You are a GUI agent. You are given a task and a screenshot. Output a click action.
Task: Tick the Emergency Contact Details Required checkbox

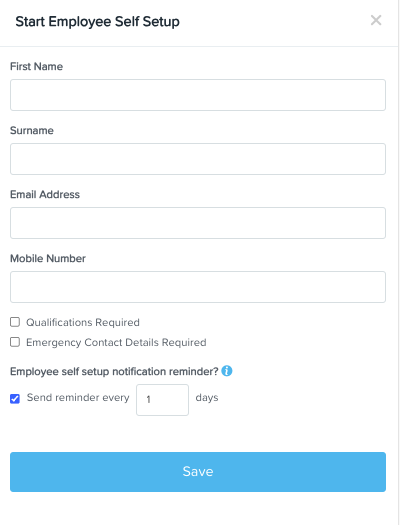[15, 342]
